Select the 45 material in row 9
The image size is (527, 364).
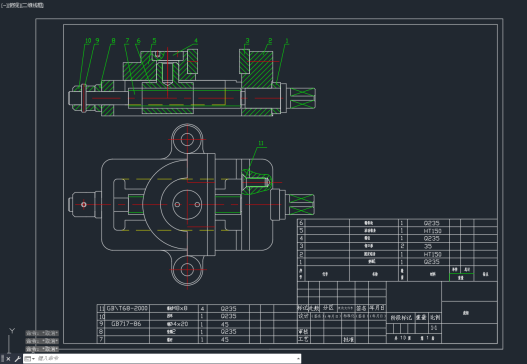tap(225, 324)
